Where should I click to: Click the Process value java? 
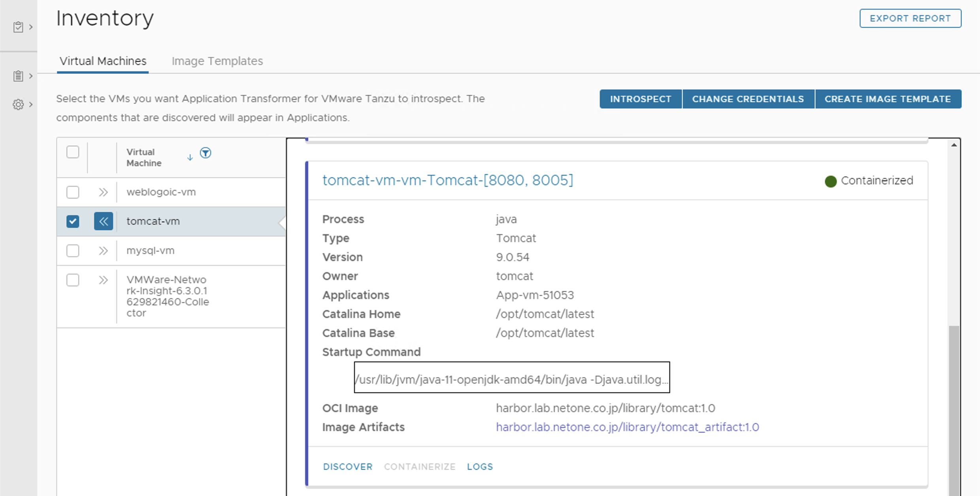coord(506,219)
